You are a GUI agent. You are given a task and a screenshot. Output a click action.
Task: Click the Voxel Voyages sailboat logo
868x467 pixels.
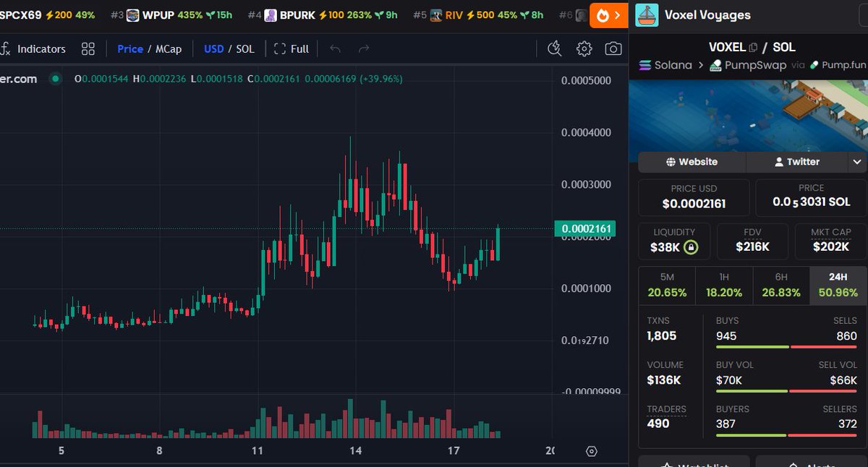click(647, 14)
